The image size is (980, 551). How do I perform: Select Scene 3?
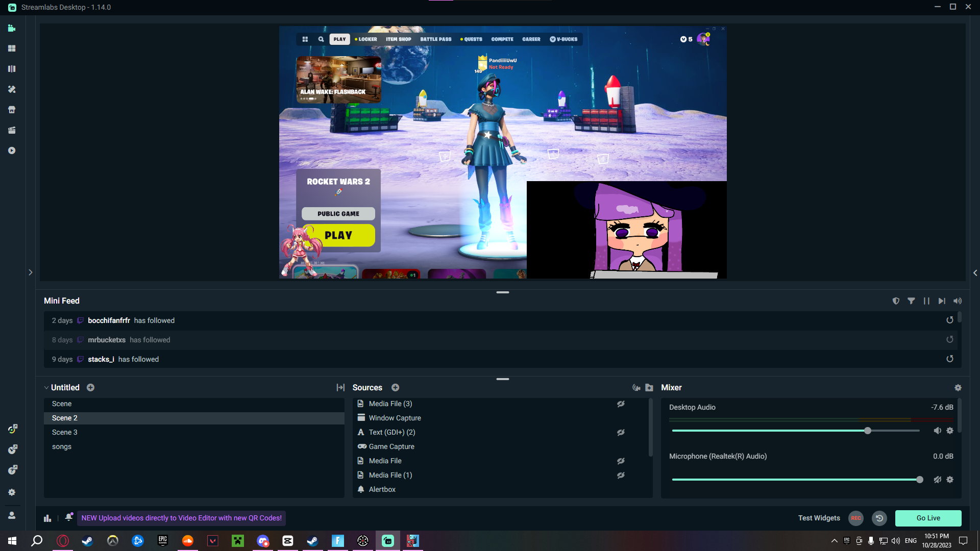tap(194, 432)
